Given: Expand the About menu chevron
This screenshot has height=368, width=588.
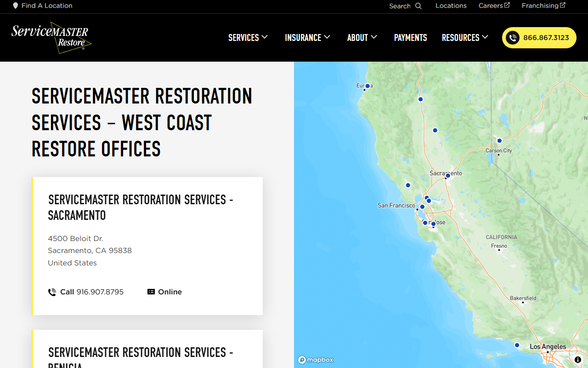Looking at the screenshot, I should pos(374,37).
